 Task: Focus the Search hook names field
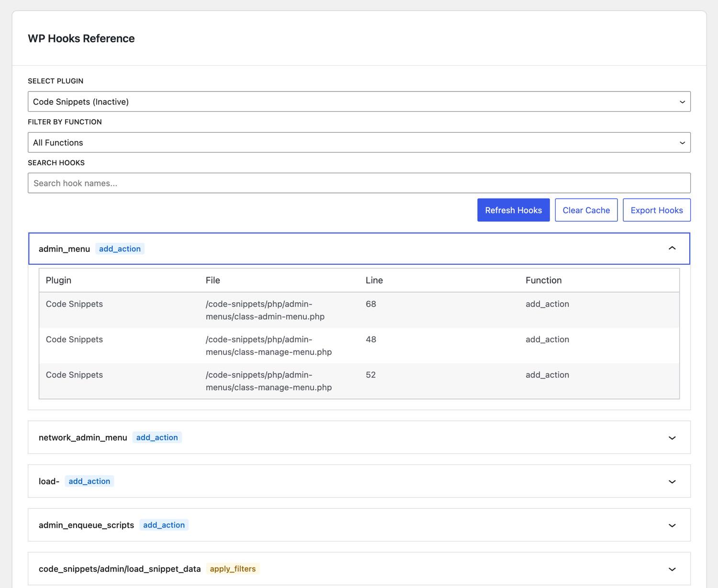point(359,183)
